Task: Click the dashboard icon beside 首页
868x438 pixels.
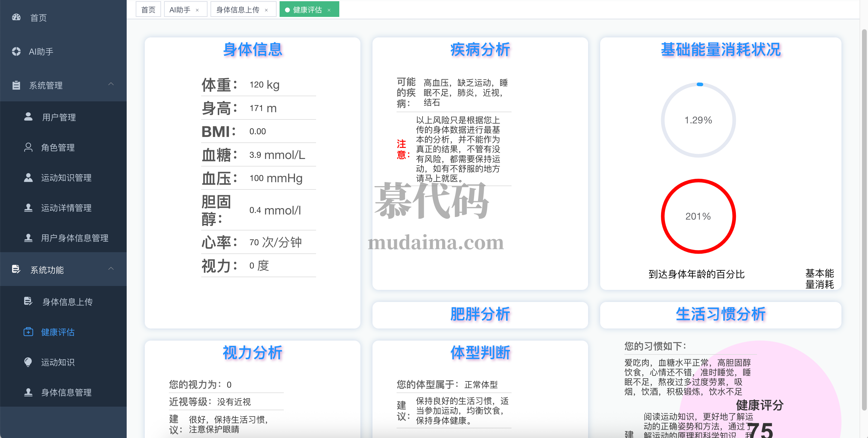Action: pos(16,17)
